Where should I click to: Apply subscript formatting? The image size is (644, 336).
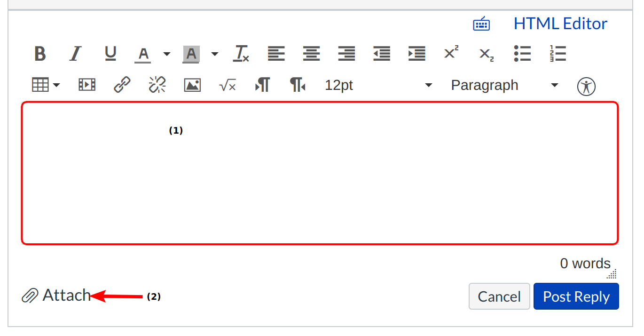tap(487, 55)
